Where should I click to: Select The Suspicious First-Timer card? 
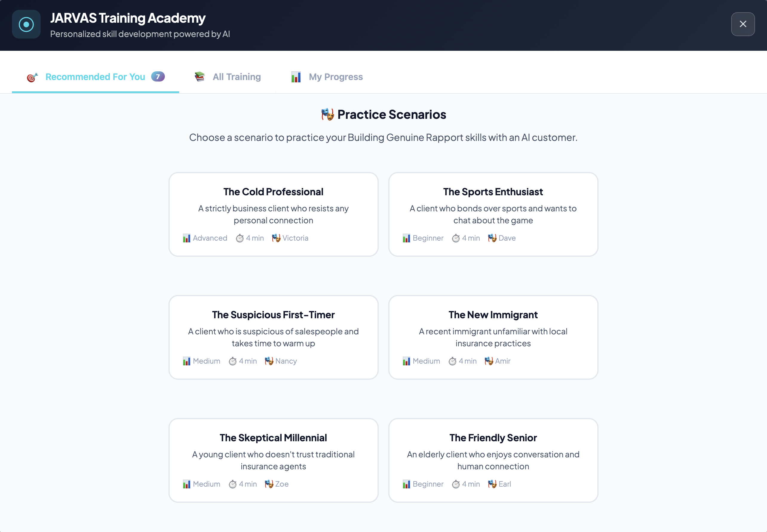click(x=273, y=337)
